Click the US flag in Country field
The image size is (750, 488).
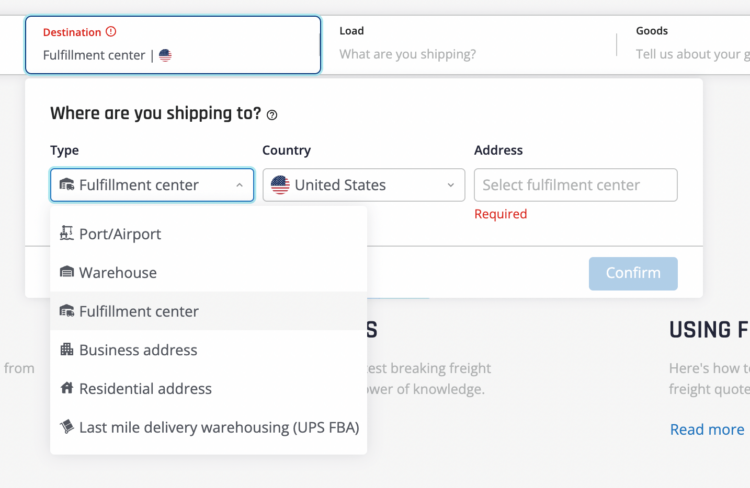[x=280, y=185]
